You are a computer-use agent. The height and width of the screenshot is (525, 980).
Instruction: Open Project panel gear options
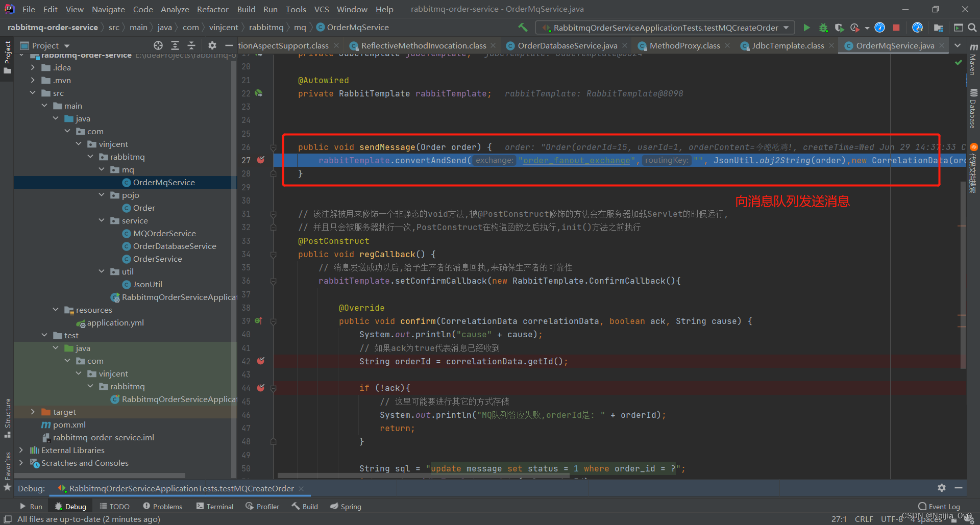tap(212, 45)
